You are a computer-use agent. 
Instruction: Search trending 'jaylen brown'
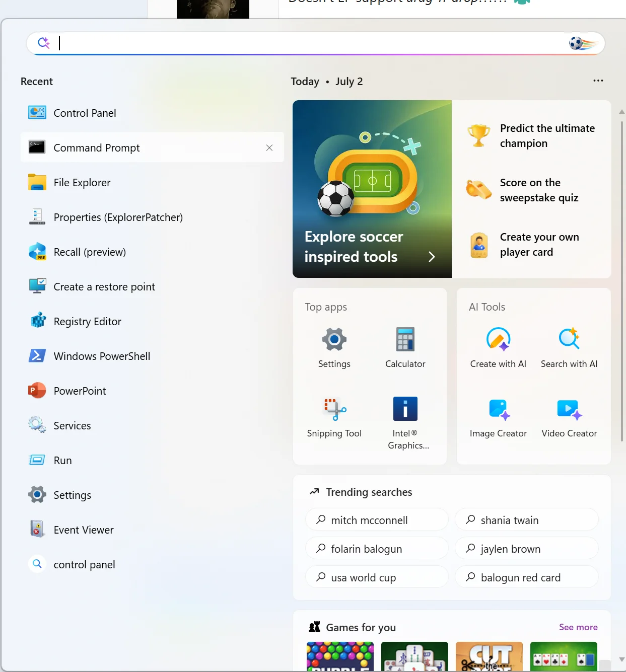coord(526,548)
